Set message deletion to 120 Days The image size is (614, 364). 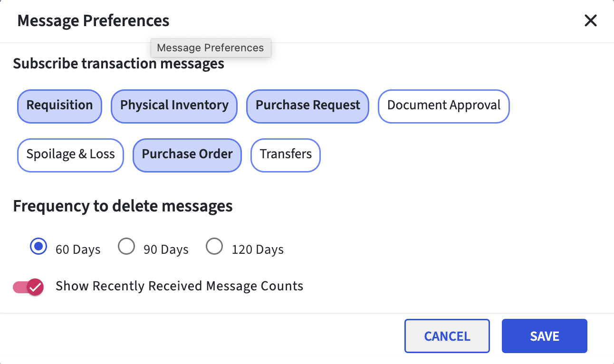click(x=214, y=246)
